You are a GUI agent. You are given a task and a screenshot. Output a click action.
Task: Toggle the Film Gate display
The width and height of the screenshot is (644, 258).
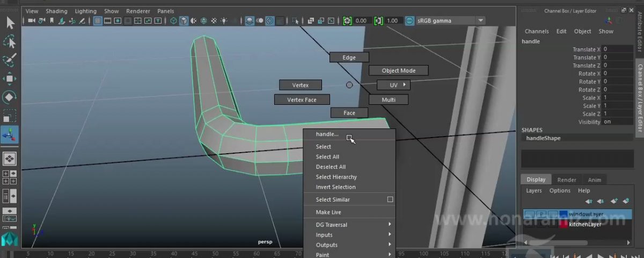point(107,21)
